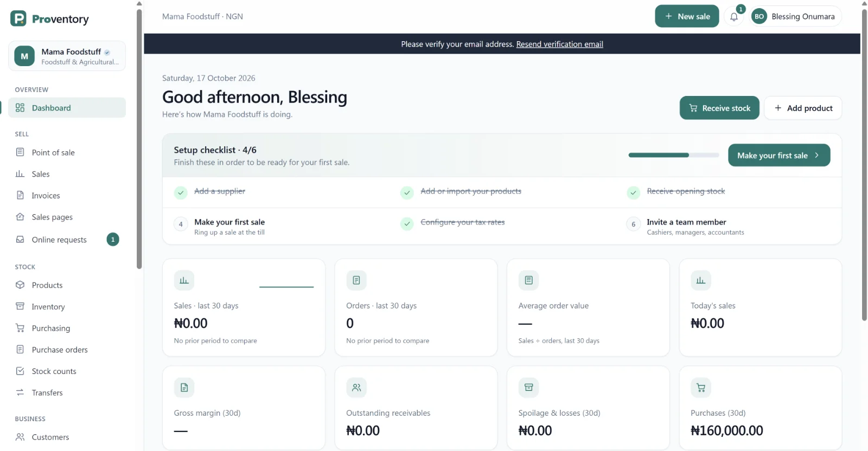Screen dimensions: 868x451
Task: Click the Average order value icon
Action: click(529, 280)
